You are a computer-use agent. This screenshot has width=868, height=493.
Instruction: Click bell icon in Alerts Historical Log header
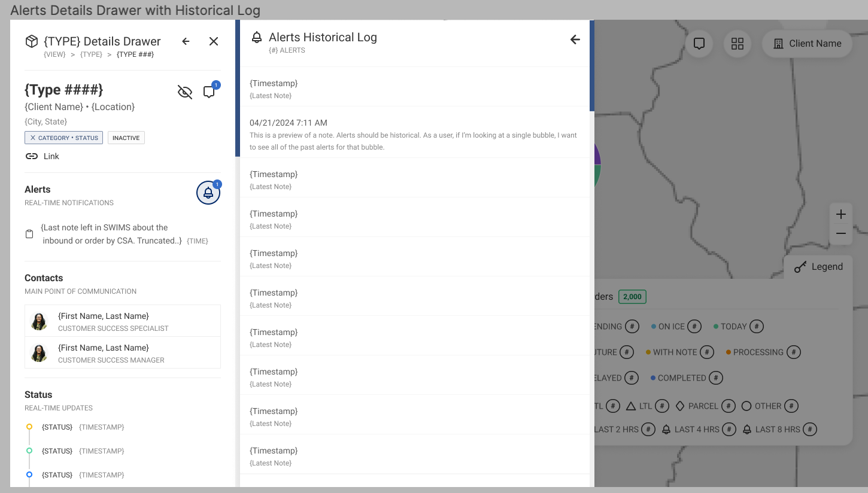click(x=257, y=38)
